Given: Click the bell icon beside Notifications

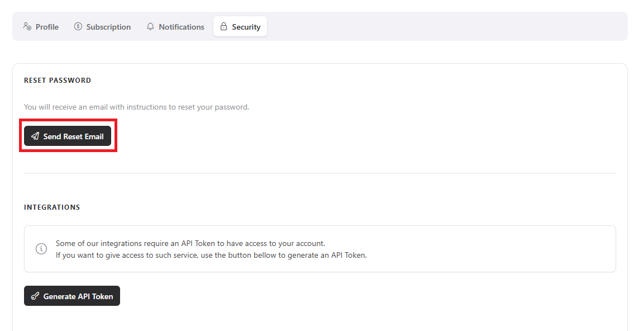Looking at the screenshot, I should (x=150, y=26).
